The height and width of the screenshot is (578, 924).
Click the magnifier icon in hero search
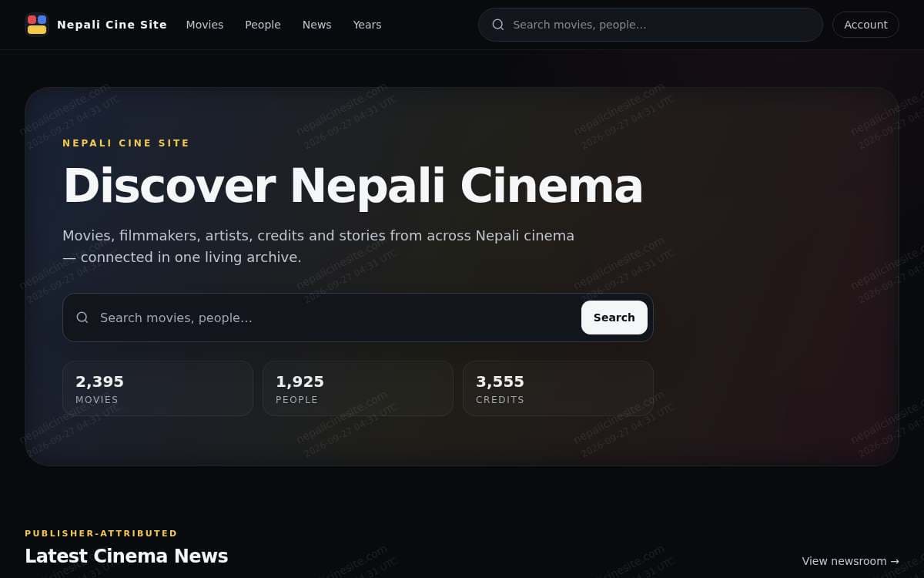coord(82,318)
